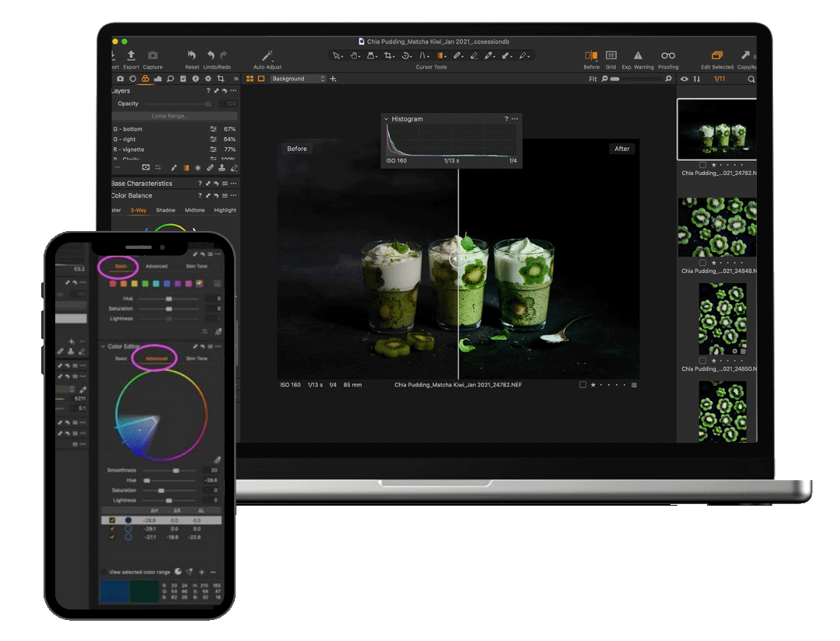Open the Metadata info tool tab
The width and height of the screenshot is (840, 641).
coord(195,79)
